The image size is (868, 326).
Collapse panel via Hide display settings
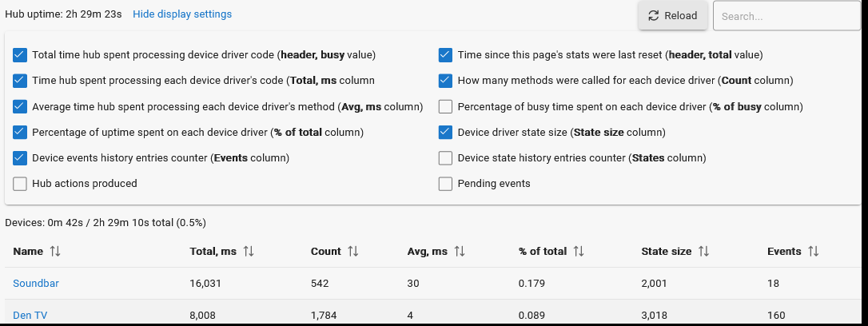(x=182, y=14)
